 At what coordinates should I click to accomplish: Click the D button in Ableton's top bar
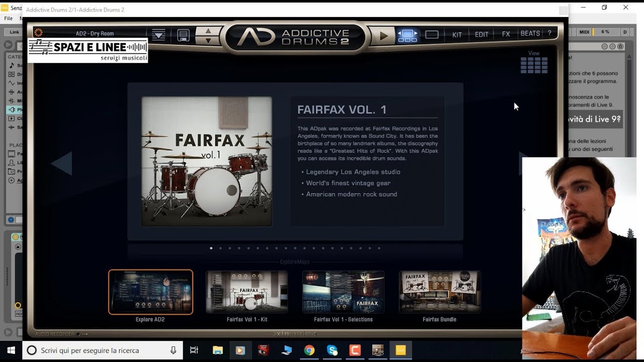click(625, 32)
